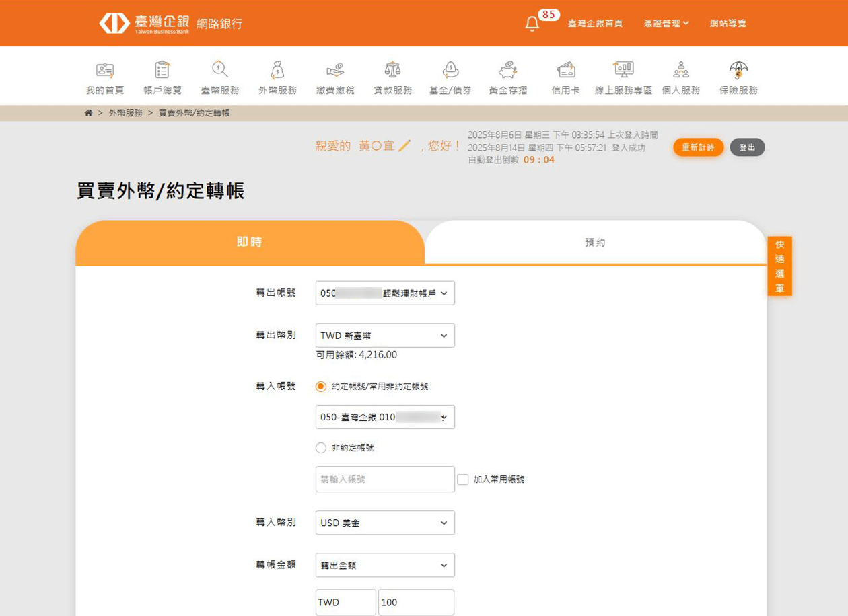The height and width of the screenshot is (616, 848).
Task: Click the pencil icon to edit nickname
Action: 404,145
